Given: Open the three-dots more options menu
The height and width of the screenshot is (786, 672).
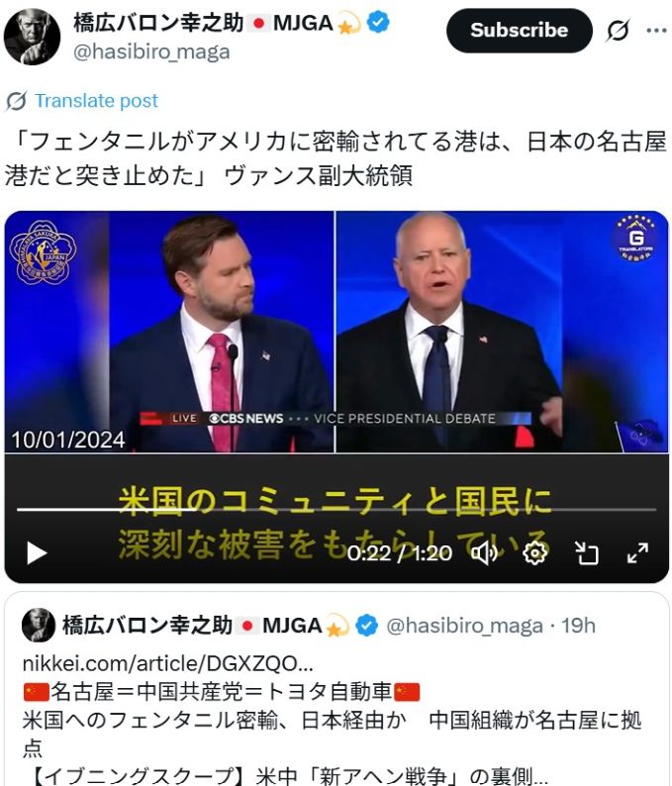Looking at the screenshot, I should (656, 31).
